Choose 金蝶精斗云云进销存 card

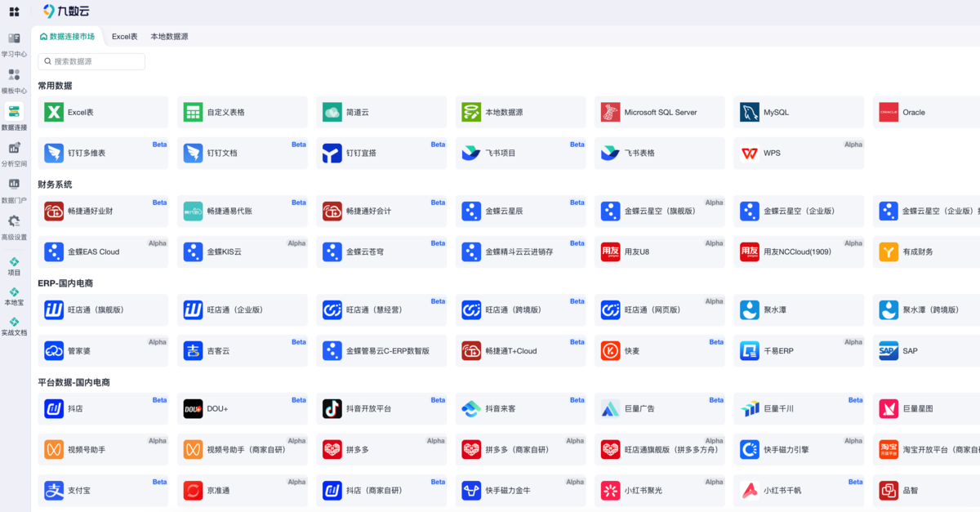(521, 252)
